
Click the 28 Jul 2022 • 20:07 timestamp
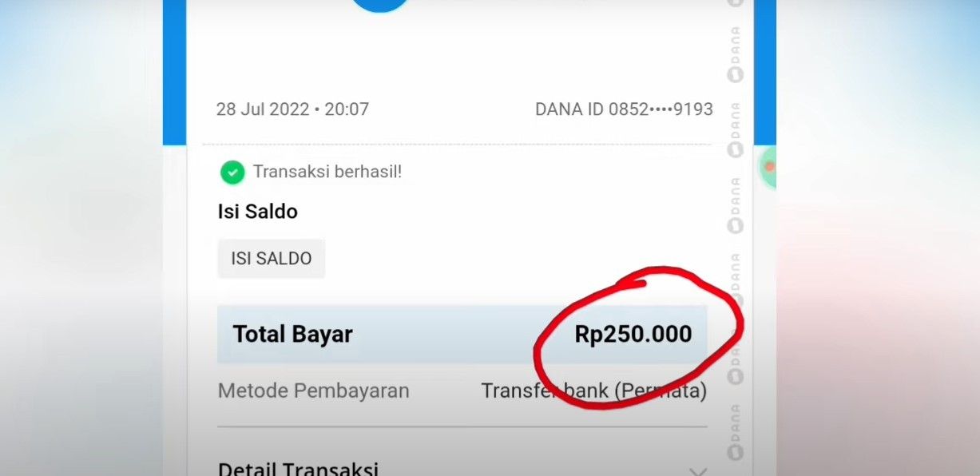(292, 109)
